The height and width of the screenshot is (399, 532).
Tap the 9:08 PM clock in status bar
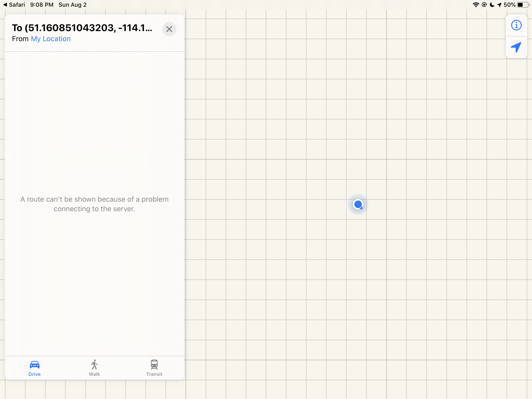(42, 5)
